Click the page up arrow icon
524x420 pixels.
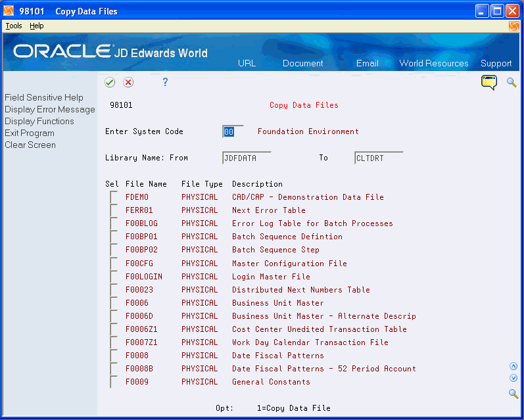pyautogui.click(x=513, y=366)
